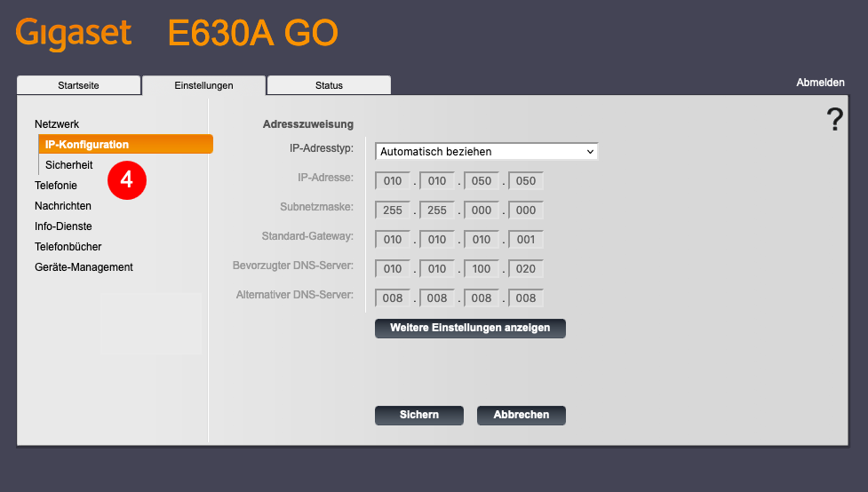Click third octet of Bevorzugter DNS-Server
The width and height of the screenshot is (868, 492).
[x=481, y=269]
